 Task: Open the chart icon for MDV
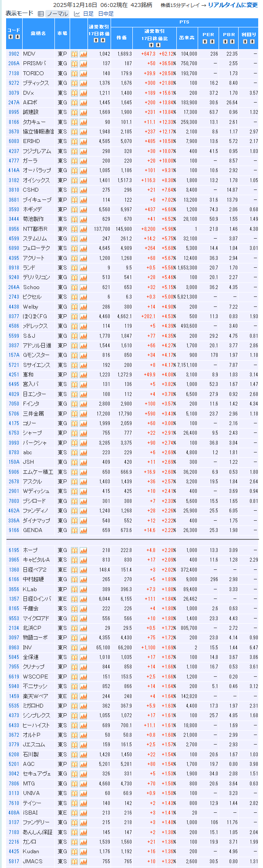click(83, 54)
